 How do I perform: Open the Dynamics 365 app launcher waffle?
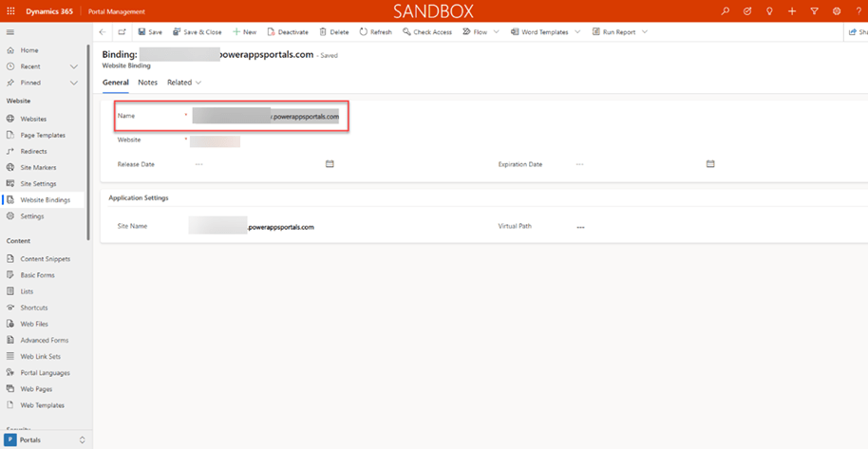(x=11, y=10)
